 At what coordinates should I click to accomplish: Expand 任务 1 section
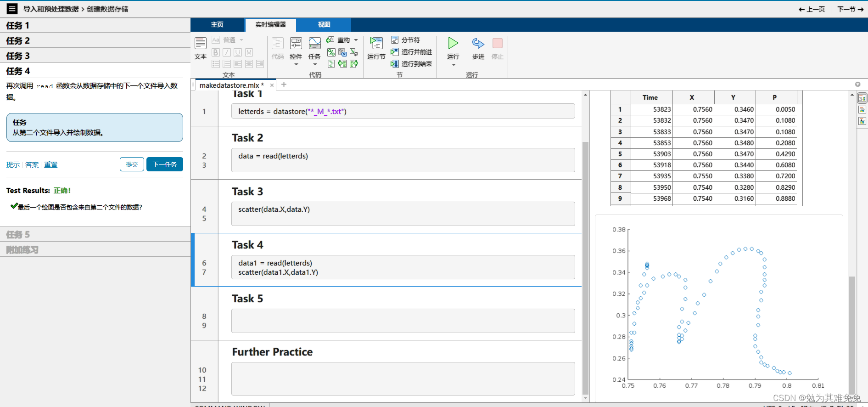(95, 25)
